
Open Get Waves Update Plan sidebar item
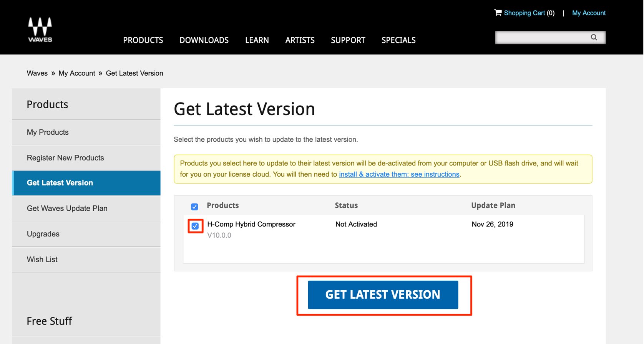(86, 208)
